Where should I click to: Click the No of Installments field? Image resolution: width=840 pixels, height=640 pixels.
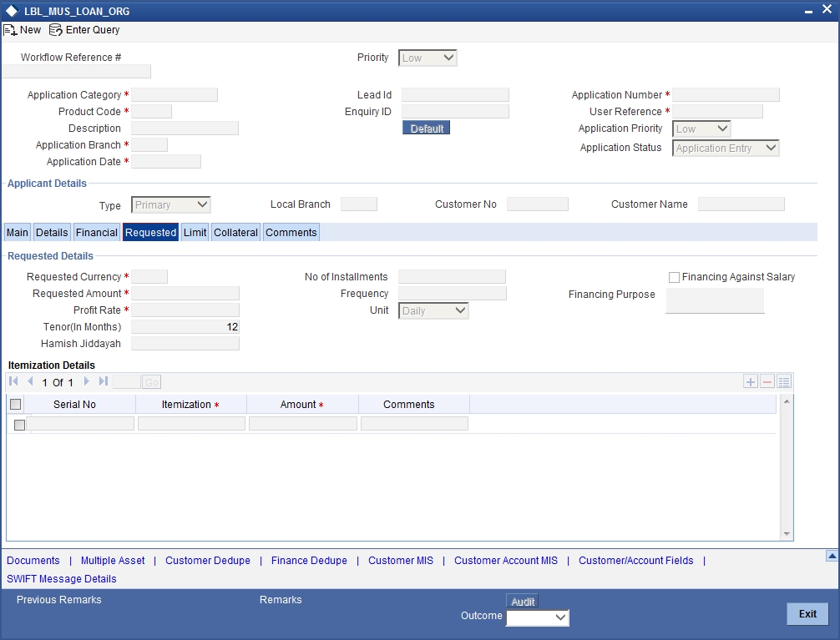click(x=452, y=277)
